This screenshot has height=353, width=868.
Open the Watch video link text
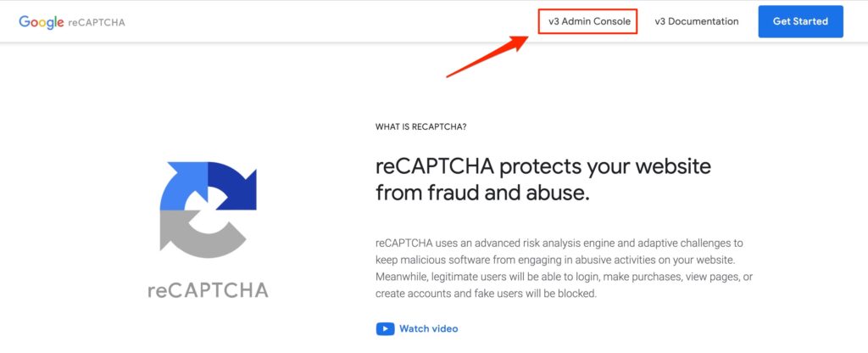[429, 328]
